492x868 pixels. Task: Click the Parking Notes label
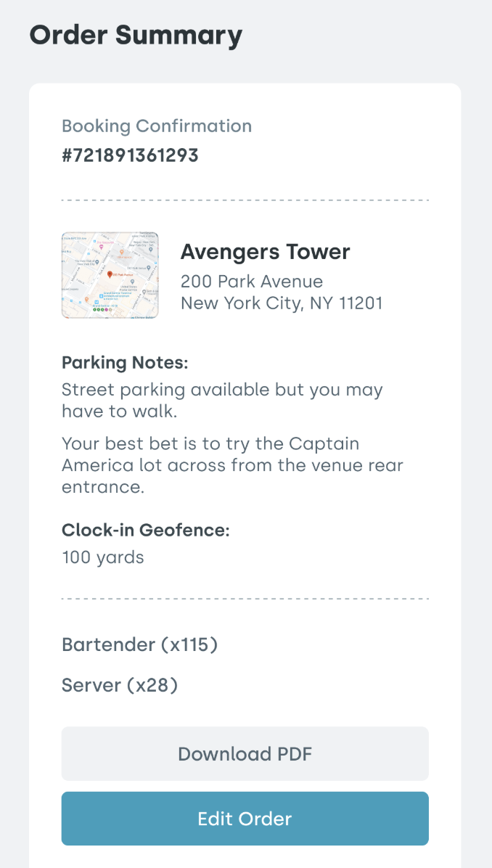125,363
